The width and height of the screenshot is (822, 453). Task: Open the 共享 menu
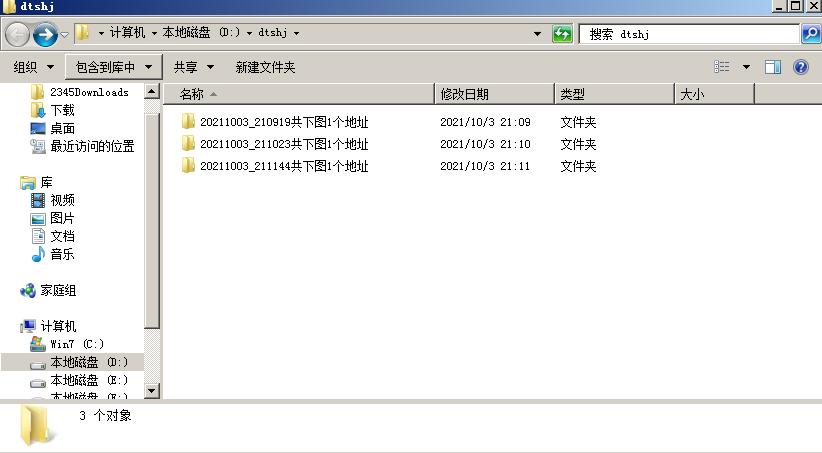pos(193,67)
